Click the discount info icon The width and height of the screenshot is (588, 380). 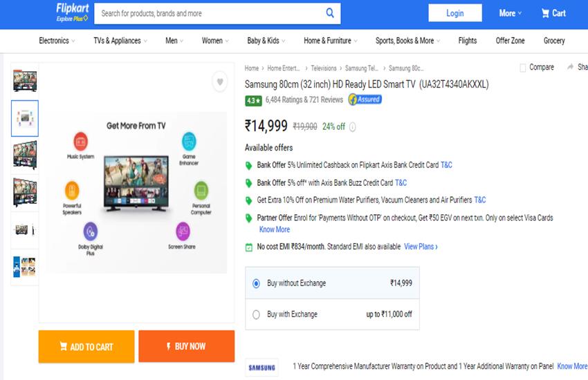click(353, 127)
